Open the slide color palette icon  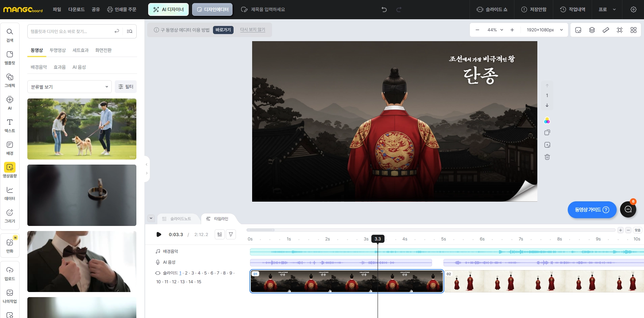click(x=547, y=120)
